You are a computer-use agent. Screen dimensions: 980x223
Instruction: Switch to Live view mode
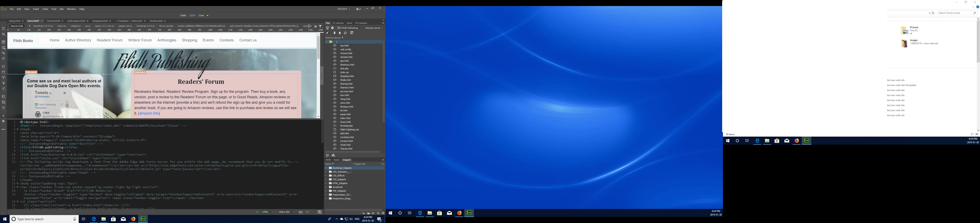click(x=201, y=16)
